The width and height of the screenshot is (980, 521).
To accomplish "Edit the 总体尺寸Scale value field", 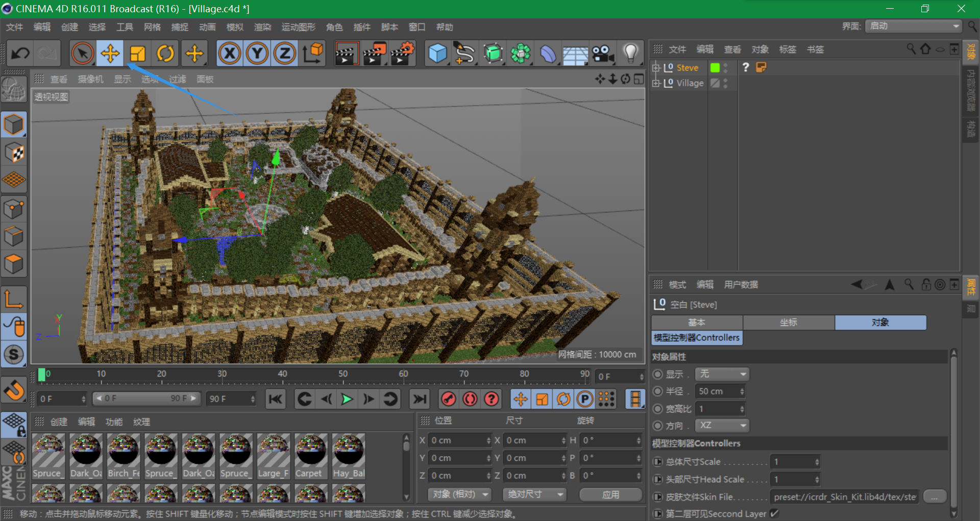I will pyautogui.click(x=795, y=462).
